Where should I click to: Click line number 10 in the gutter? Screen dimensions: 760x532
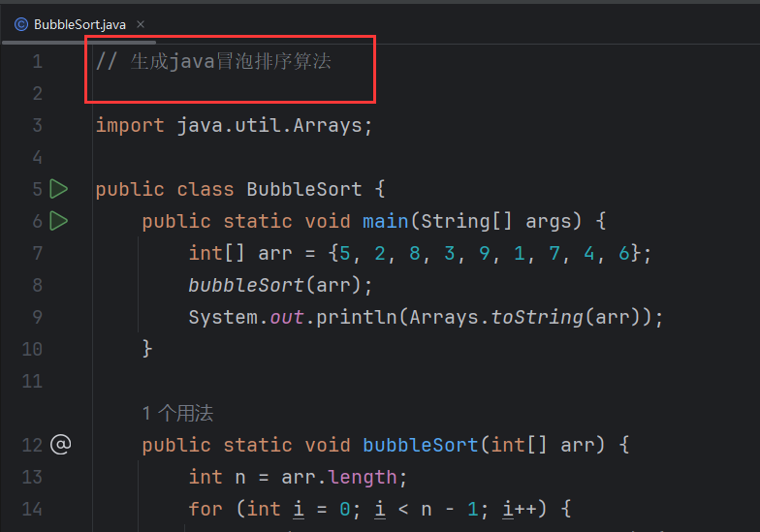33,349
